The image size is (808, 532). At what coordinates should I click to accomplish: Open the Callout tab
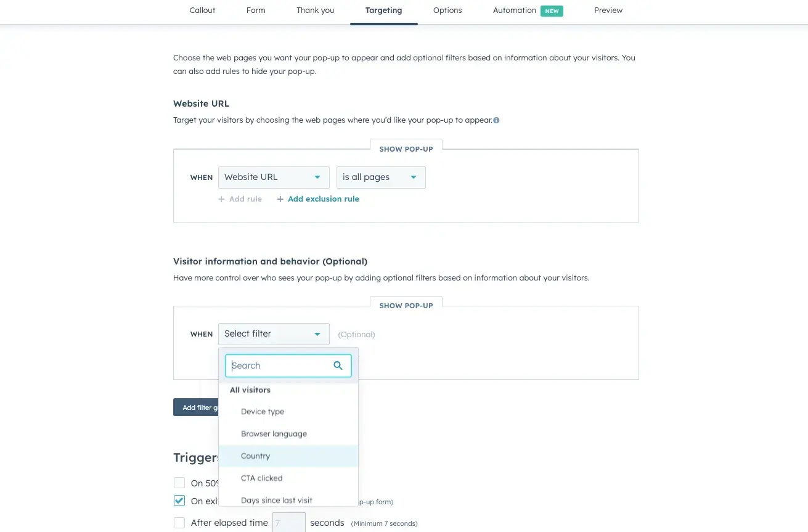[202, 10]
